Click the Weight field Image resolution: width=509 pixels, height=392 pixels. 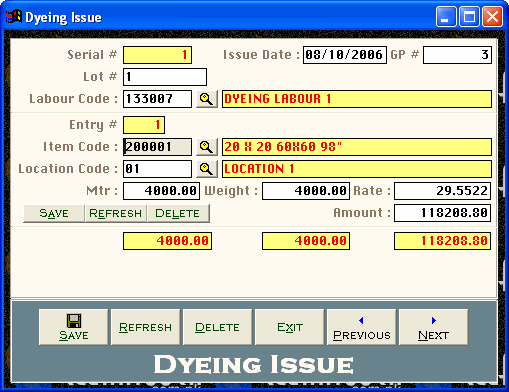coord(306,191)
